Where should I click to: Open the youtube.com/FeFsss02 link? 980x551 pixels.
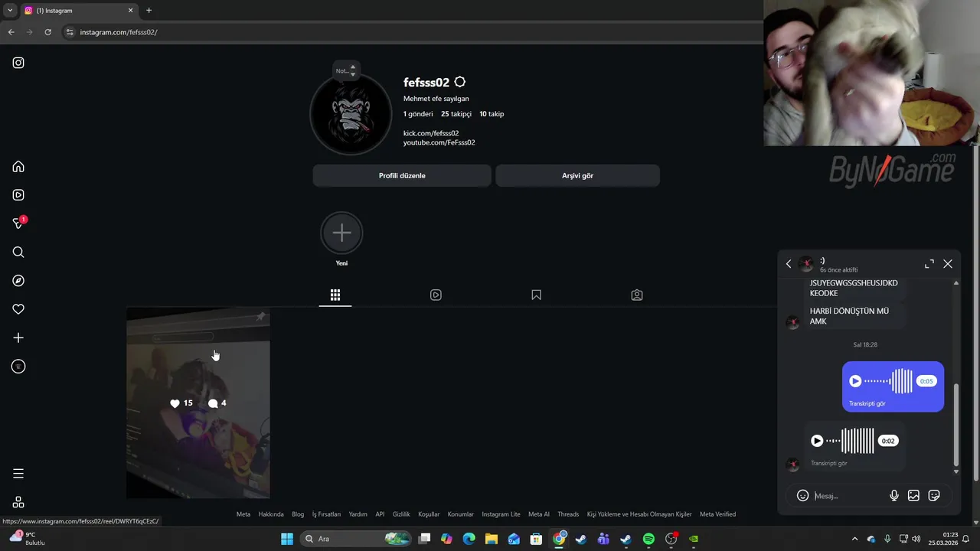pos(439,142)
